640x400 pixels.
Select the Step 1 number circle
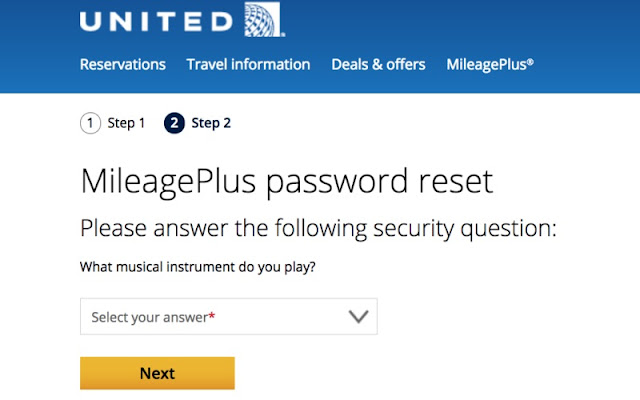[x=91, y=123]
